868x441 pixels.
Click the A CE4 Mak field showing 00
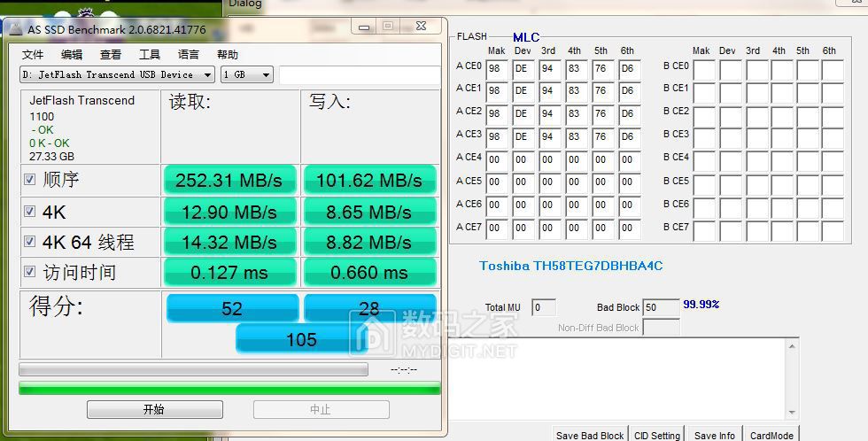pyautogui.click(x=497, y=160)
